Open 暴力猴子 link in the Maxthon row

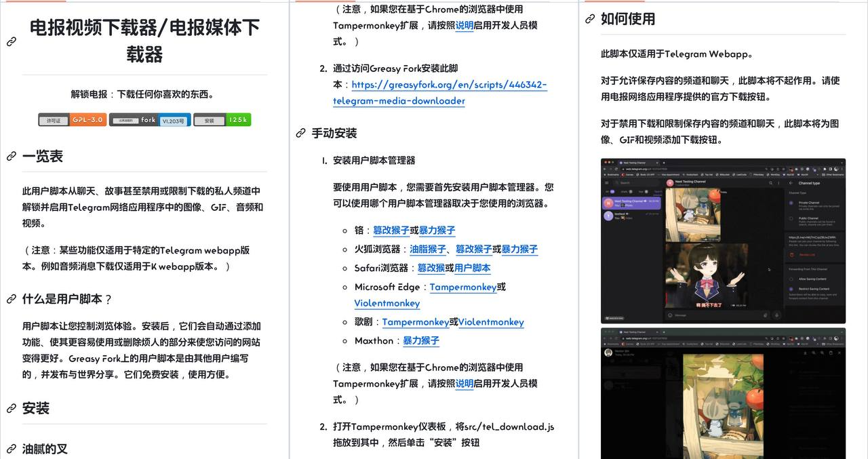pyautogui.click(x=421, y=341)
